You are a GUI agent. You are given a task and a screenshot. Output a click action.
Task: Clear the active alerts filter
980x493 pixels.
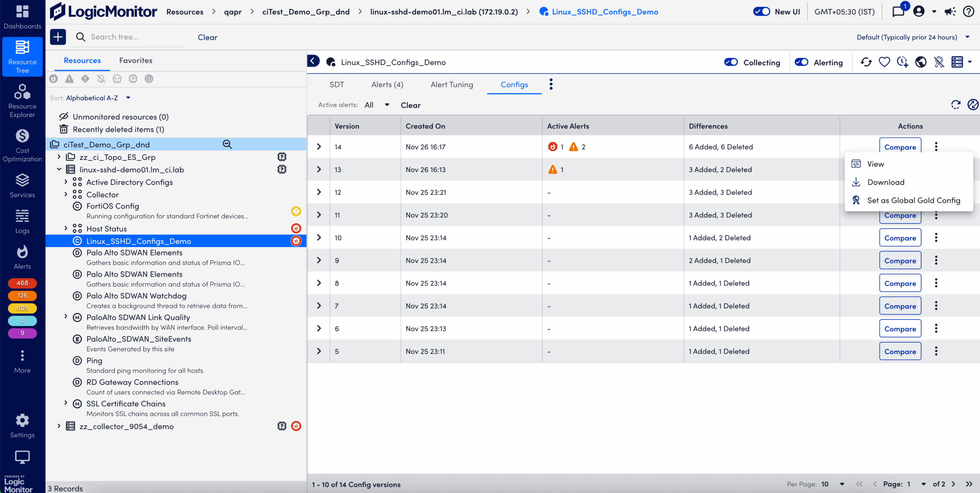pos(410,105)
